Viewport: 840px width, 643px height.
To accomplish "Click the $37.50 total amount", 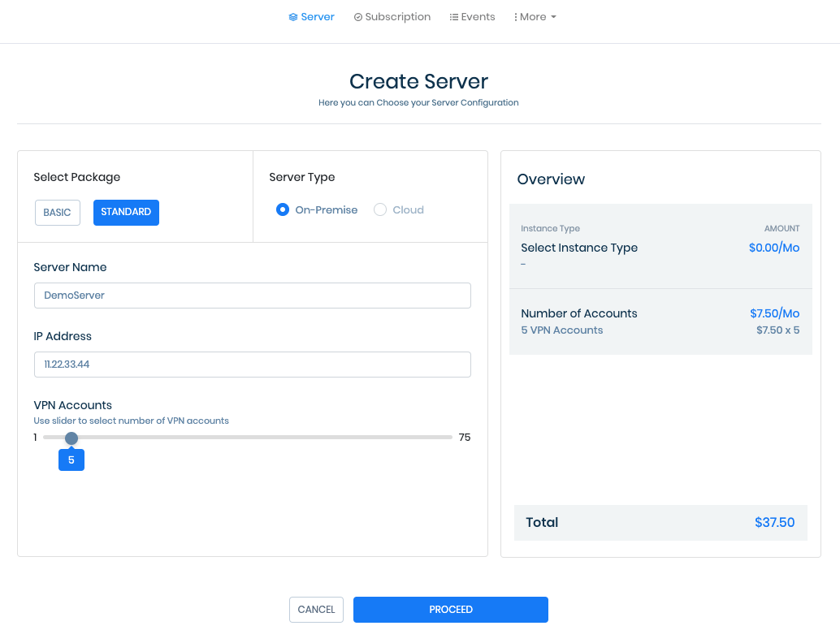I will point(774,522).
